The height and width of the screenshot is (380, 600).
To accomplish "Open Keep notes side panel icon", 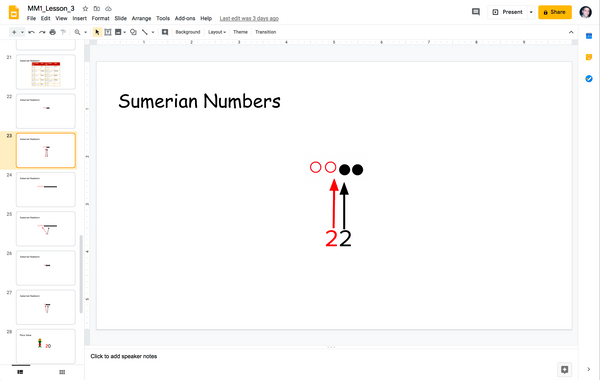I will coord(589,57).
